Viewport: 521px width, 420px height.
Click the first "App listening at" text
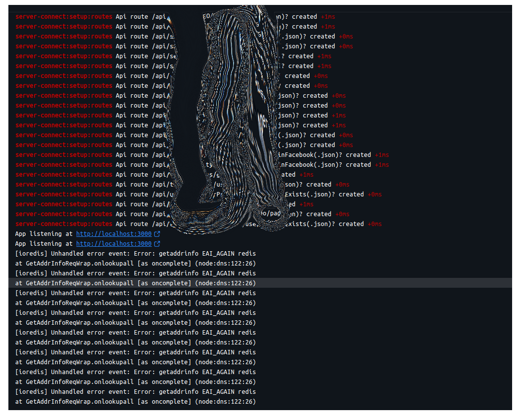(44, 234)
